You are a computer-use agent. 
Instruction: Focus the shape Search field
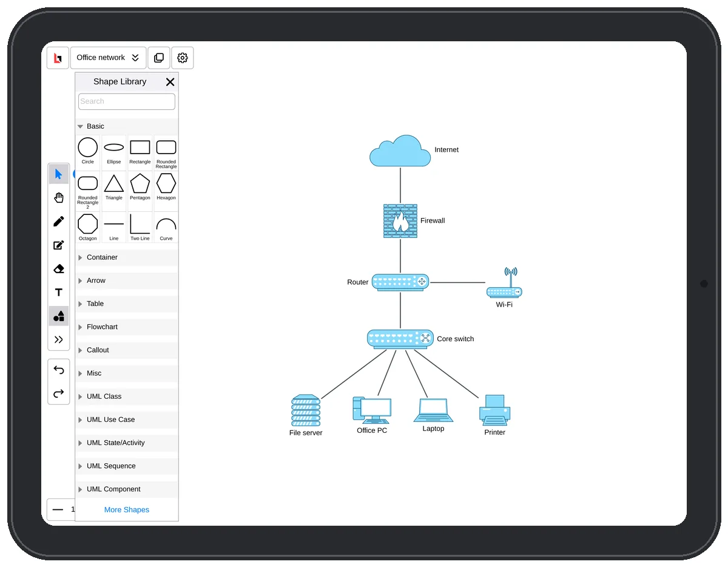coord(127,101)
